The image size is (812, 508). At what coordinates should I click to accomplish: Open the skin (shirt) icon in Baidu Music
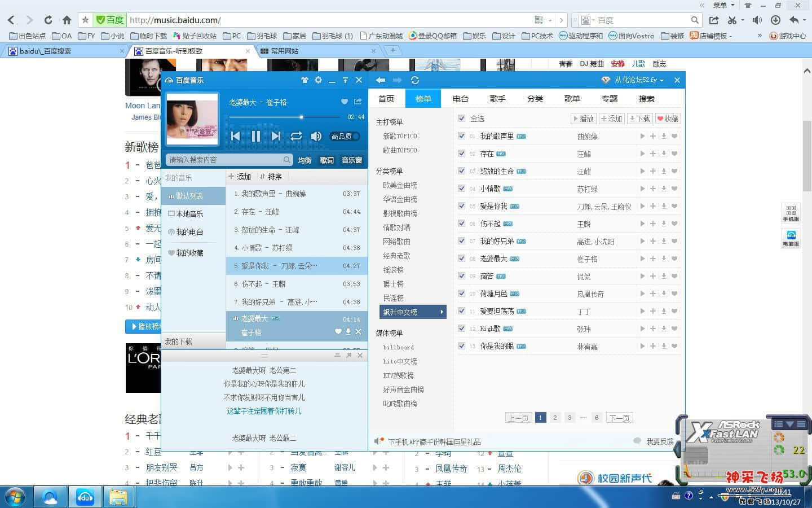tap(304, 80)
